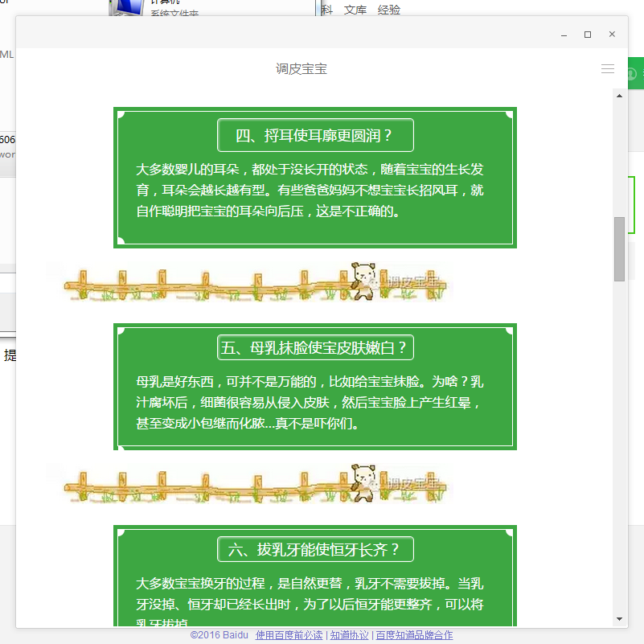
Task: Click the scrollbar up arrow
Action: [x=619, y=96]
